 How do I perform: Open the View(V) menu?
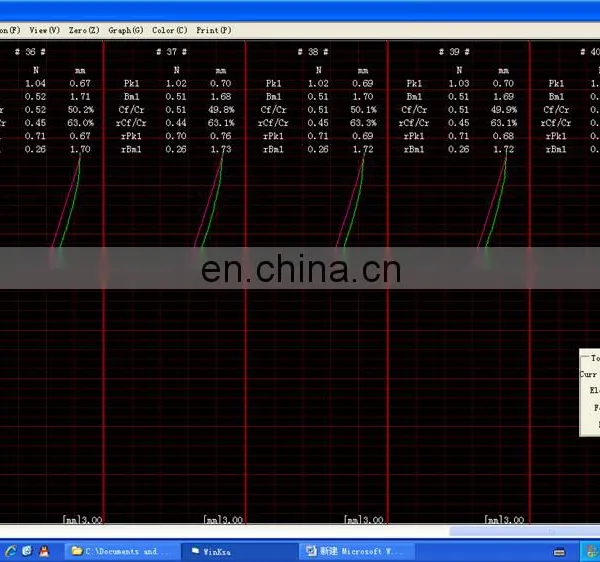coord(45,30)
